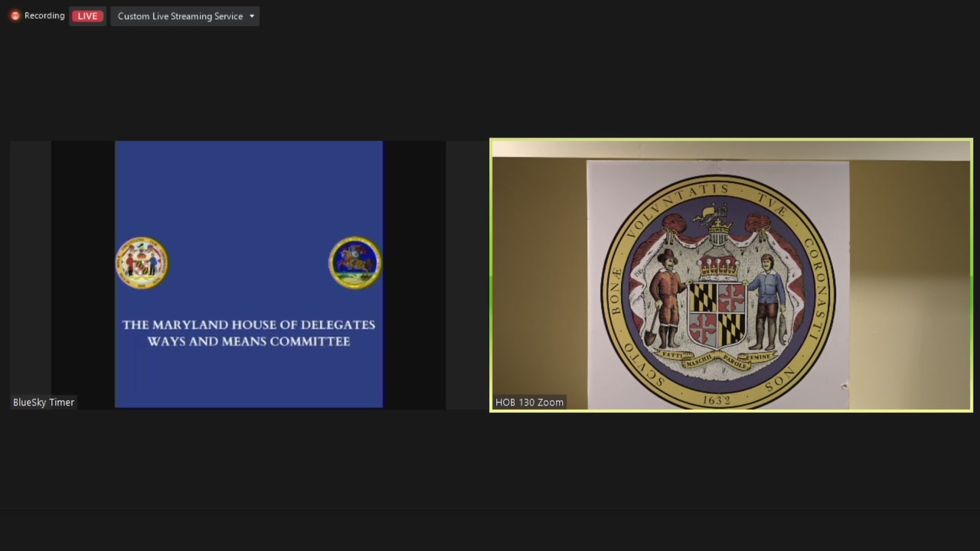The height and width of the screenshot is (551, 980).
Task: Click the HOB 130 Zoom name label
Action: pyautogui.click(x=529, y=403)
